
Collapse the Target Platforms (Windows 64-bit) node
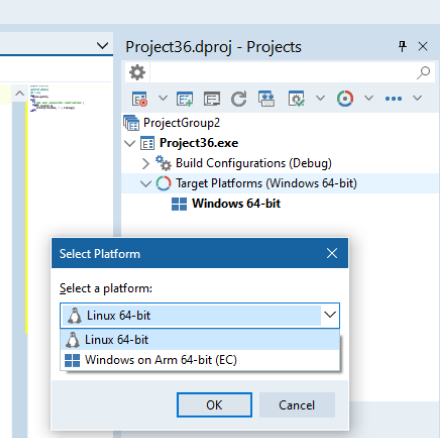coord(146,184)
